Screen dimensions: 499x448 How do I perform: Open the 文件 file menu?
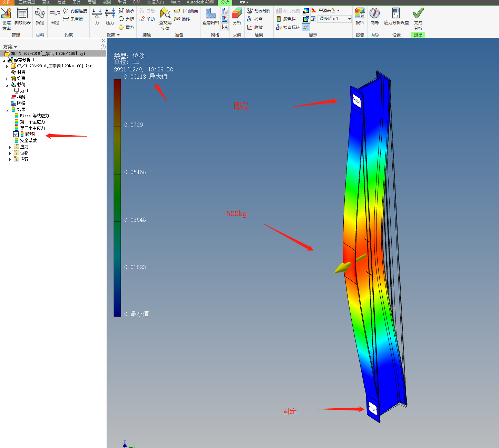pos(7,2)
